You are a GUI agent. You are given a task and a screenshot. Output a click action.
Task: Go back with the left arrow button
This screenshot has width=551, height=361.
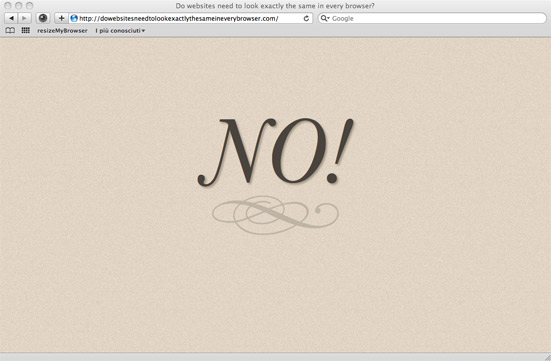click(x=11, y=18)
